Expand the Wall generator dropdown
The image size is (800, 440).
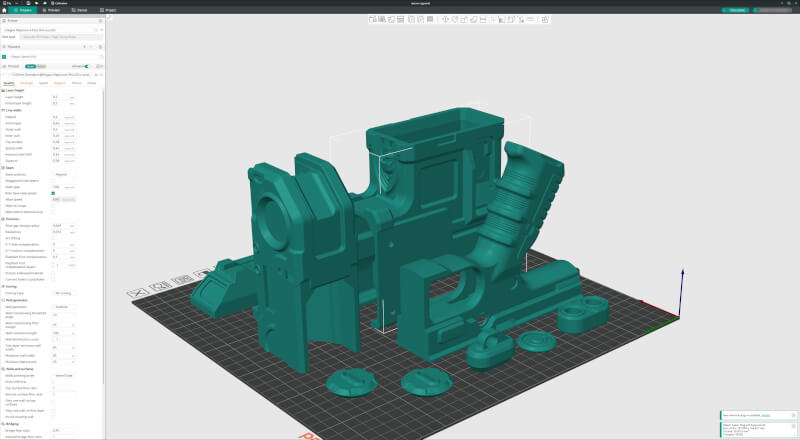(x=63, y=307)
